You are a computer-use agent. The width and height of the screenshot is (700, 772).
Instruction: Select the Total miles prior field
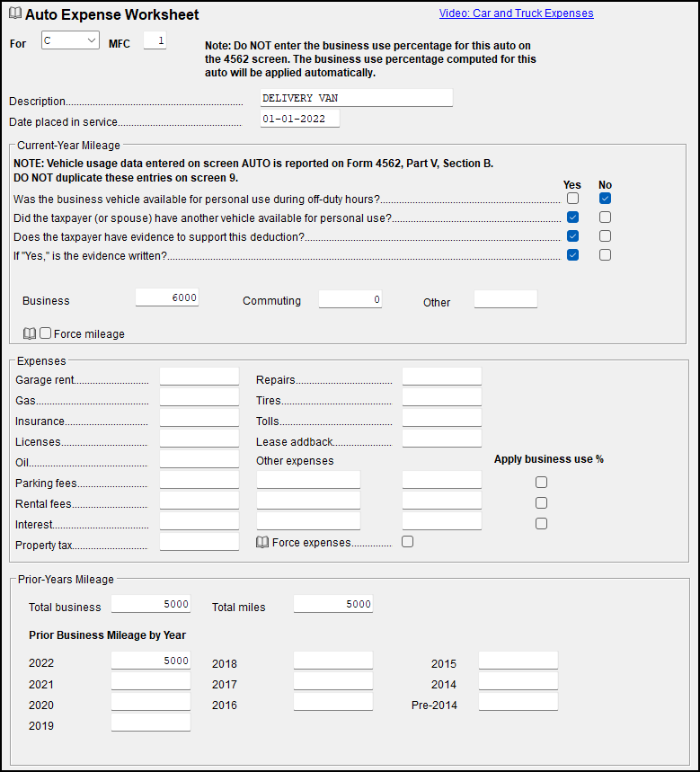[333, 604]
